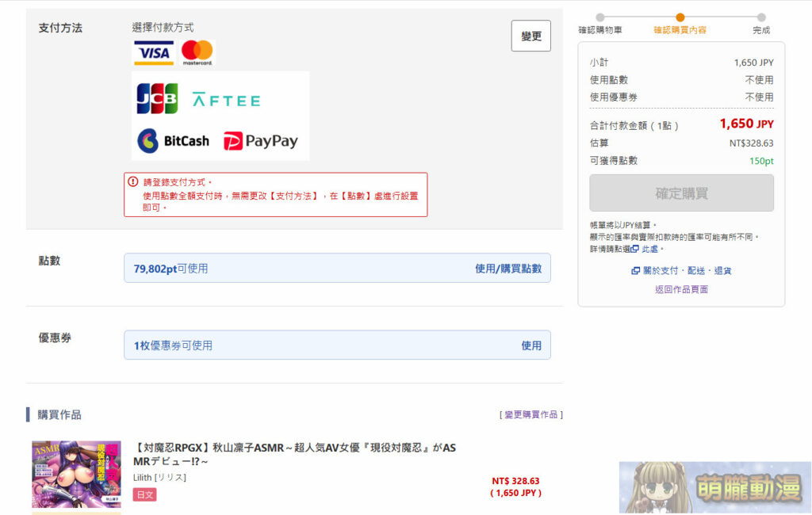Image resolution: width=812 pixels, height=515 pixels.
Task: Click the 79,802pt可使用 points text
Action: point(171,269)
